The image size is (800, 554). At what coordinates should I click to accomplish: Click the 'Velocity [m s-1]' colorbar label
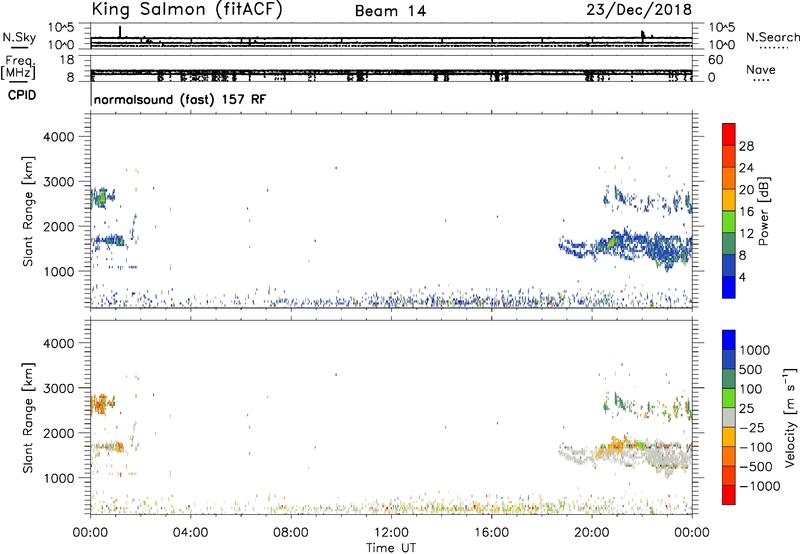pyautogui.click(x=790, y=417)
